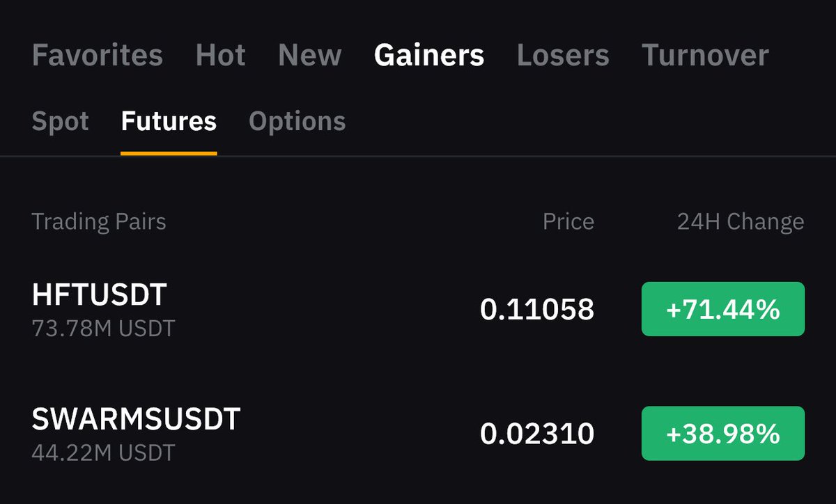
Task: Open the Hot tab
Action: click(x=221, y=55)
